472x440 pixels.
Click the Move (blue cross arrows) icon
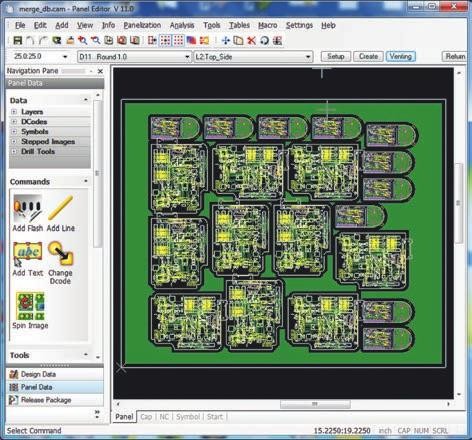pyautogui.click(x=226, y=41)
